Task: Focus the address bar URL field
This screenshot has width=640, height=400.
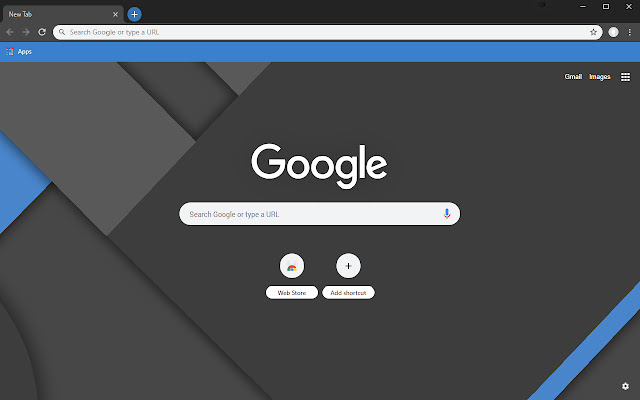Action: coord(327,32)
